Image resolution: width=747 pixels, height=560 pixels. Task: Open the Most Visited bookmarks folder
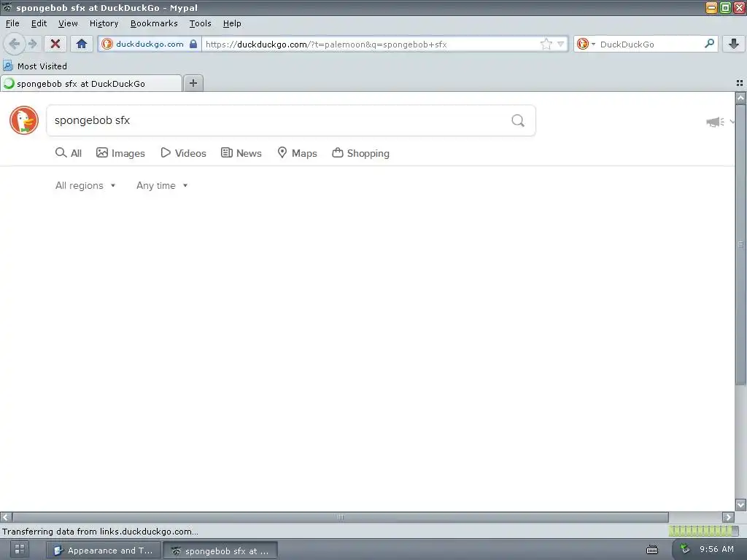[x=35, y=66]
